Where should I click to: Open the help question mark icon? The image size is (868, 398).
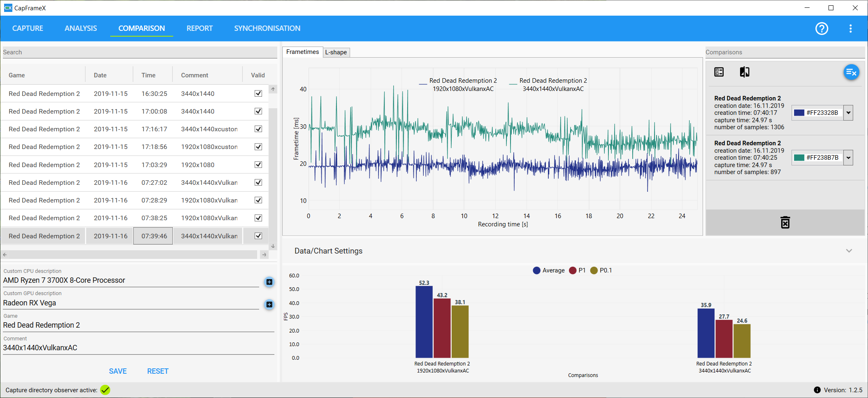point(822,28)
